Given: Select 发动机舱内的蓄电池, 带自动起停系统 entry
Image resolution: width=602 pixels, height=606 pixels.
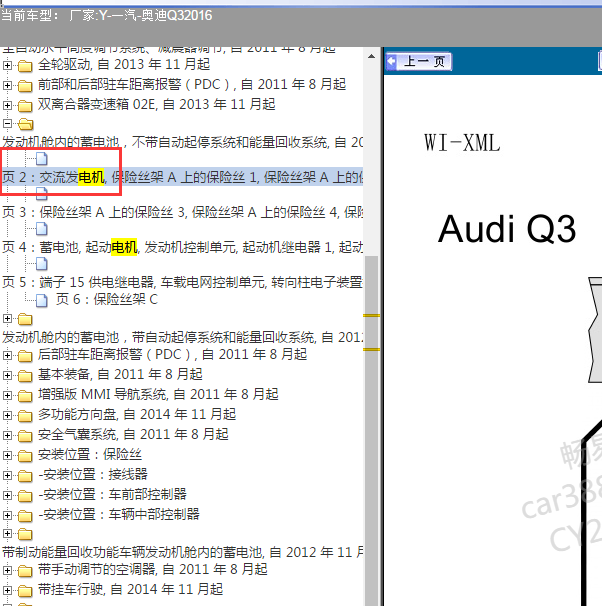Looking at the screenshot, I should (x=182, y=337).
